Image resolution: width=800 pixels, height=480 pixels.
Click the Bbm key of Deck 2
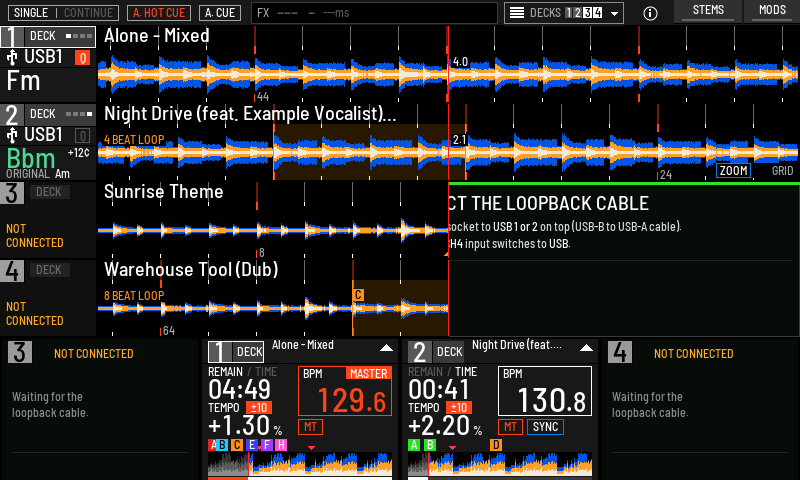pyautogui.click(x=31, y=159)
